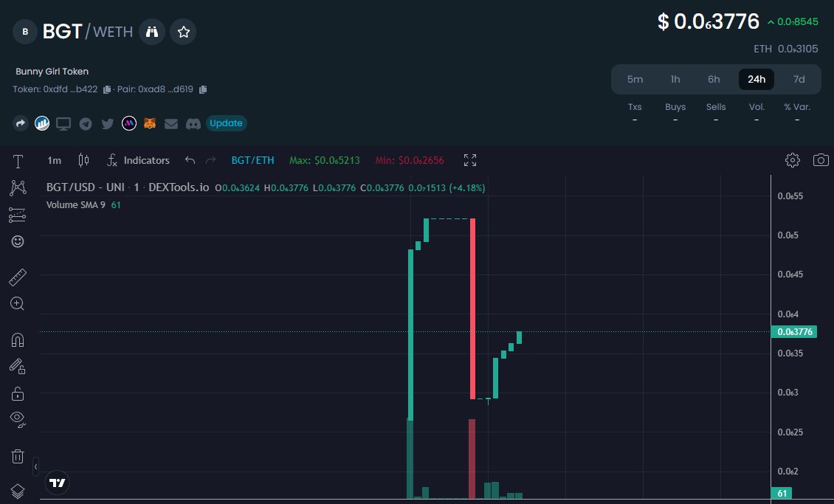Switch to the 7d stats tab

799,79
